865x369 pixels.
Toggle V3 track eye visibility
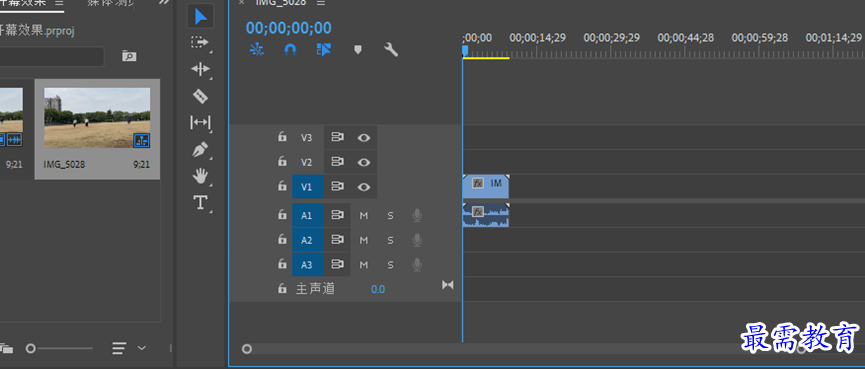(x=364, y=137)
